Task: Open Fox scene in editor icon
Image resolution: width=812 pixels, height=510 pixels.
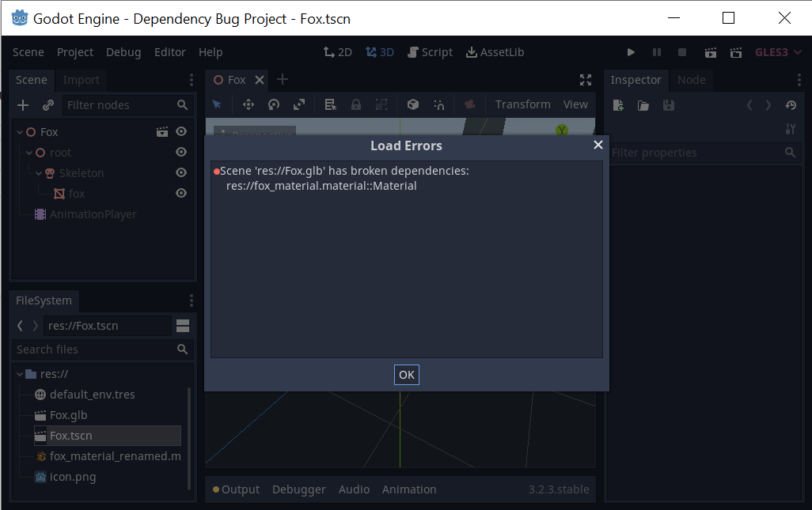Action: (x=162, y=131)
